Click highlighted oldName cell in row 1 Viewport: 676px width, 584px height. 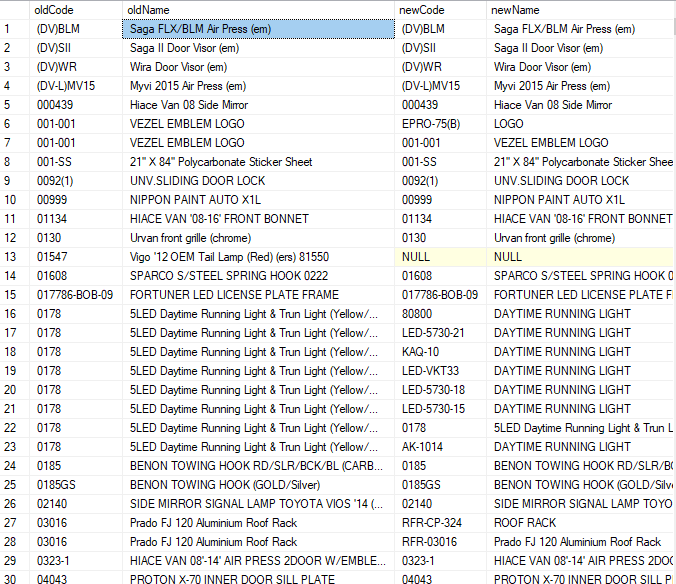258,29
